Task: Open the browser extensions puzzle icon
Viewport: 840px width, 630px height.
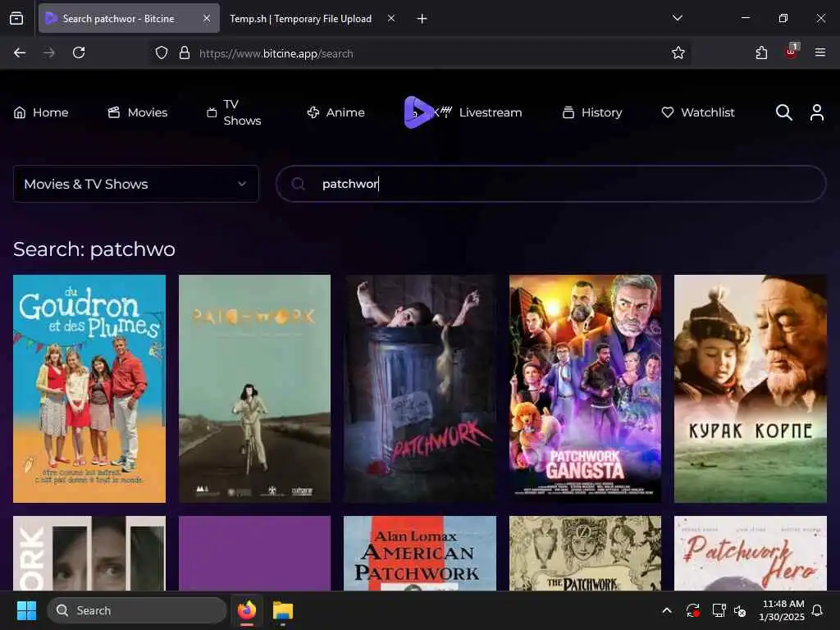Action: pyautogui.click(x=761, y=52)
